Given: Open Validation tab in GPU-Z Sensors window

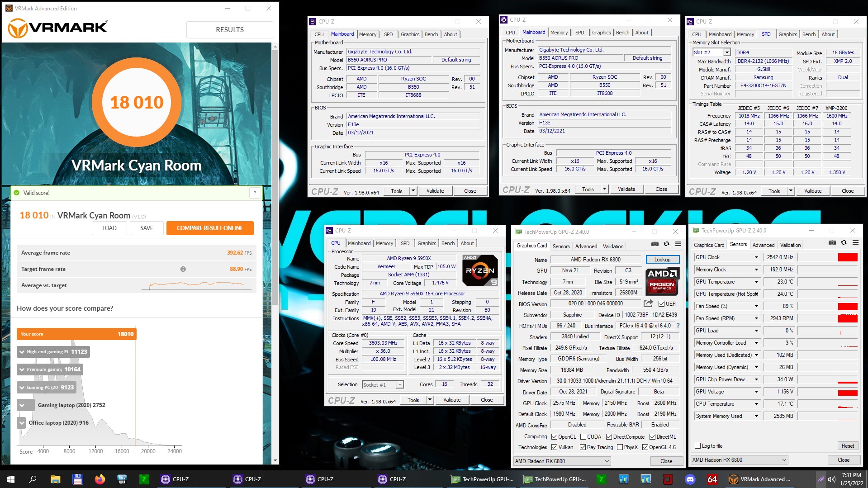Looking at the screenshot, I should tap(790, 245).
